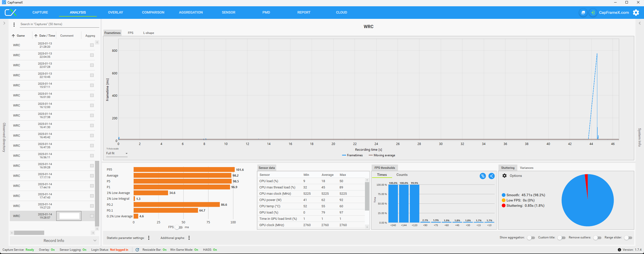Open Statistic parameter settings menu
Screen dimensions: 644x254
click(149, 238)
